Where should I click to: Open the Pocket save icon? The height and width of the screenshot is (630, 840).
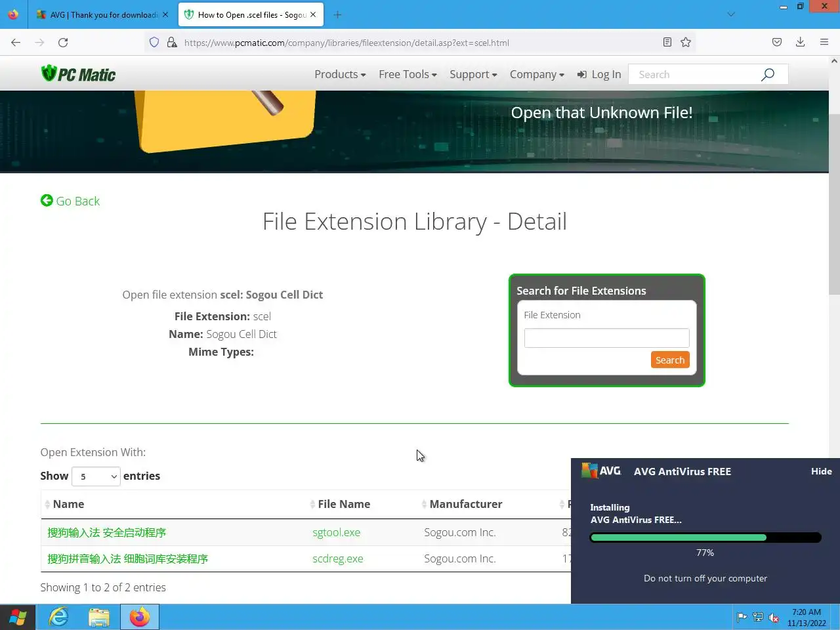[x=777, y=43]
